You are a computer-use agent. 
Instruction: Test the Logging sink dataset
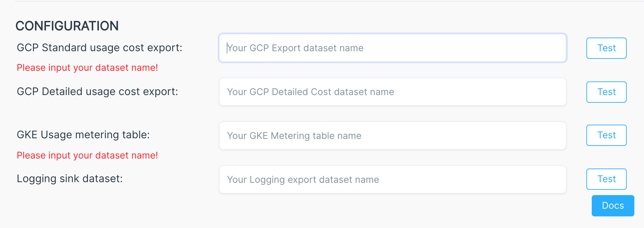tap(606, 179)
